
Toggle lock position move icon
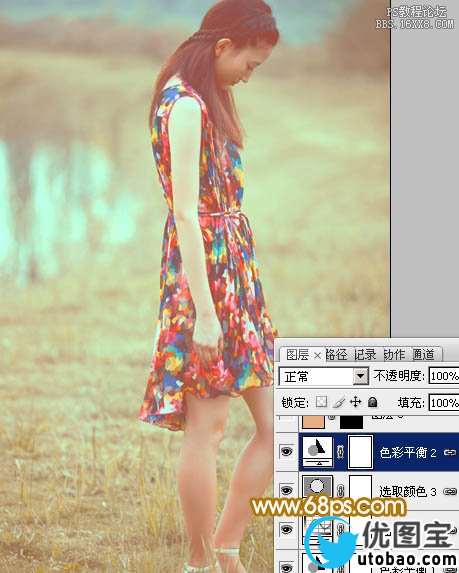click(355, 402)
